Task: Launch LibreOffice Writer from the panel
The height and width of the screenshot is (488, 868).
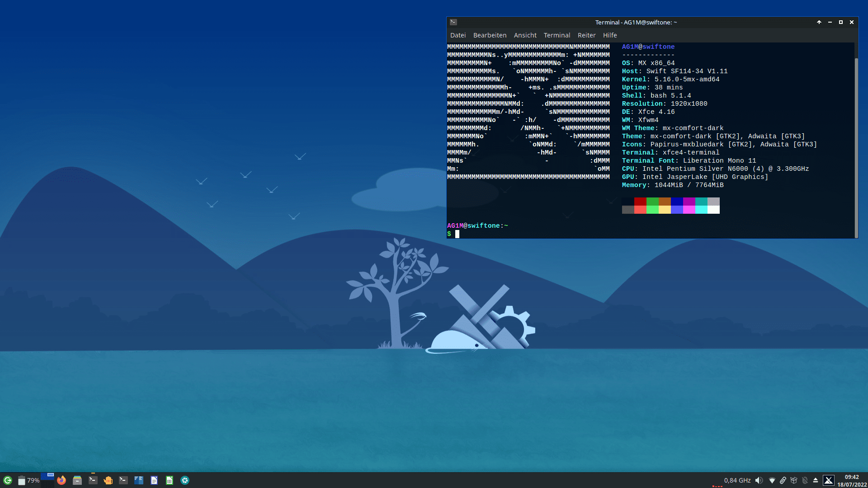Action: pyautogui.click(x=154, y=480)
